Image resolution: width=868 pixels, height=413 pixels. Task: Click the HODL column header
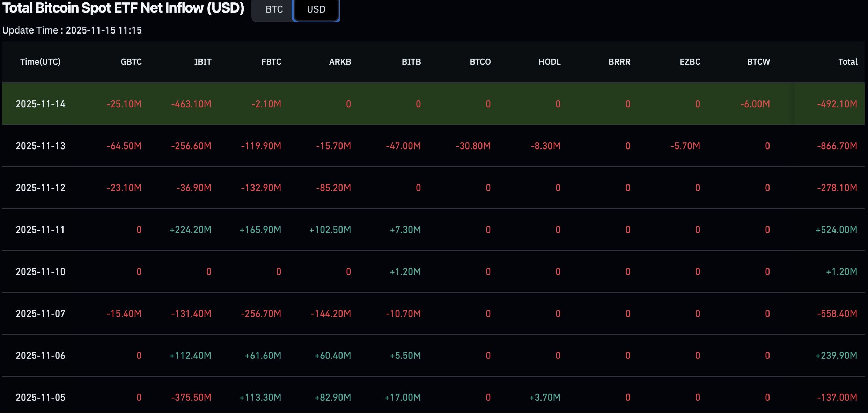550,62
